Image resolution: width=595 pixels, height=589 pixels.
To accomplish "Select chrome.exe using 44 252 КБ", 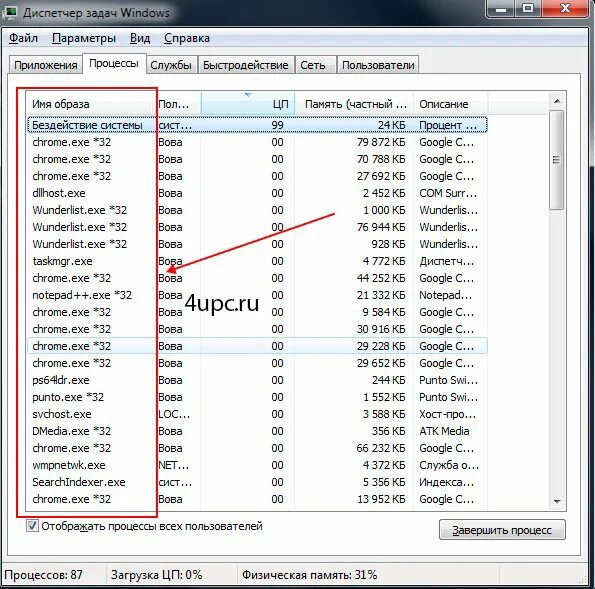I will coord(257,278).
